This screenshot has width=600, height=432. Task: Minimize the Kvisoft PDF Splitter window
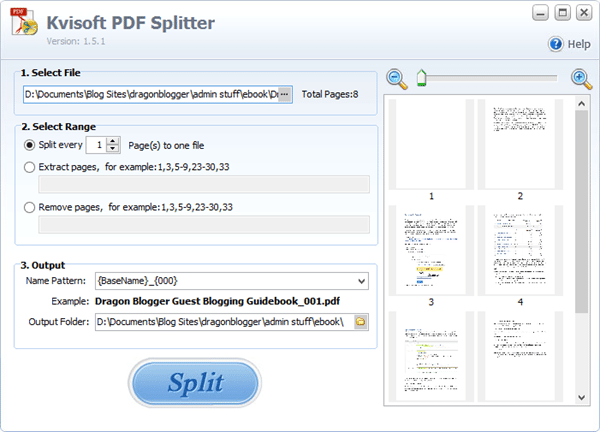pyautogui.click(x=540, y=13)
